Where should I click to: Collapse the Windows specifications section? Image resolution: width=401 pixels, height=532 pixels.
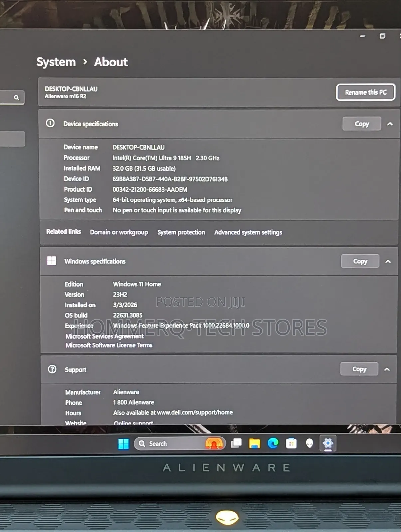tap(388, 261)
